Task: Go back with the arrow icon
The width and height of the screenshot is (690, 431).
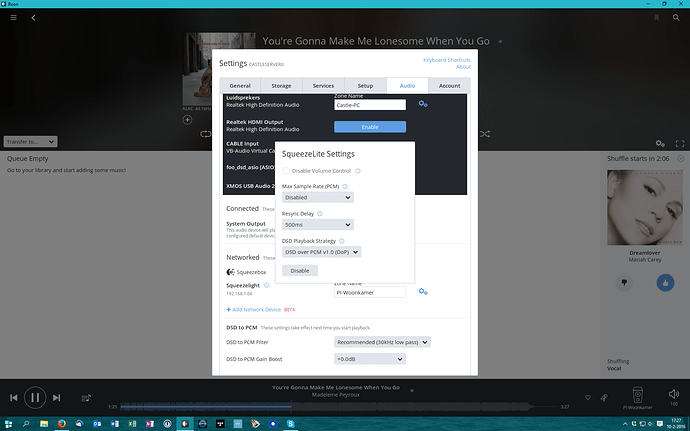Action: (x=33, y=18)
